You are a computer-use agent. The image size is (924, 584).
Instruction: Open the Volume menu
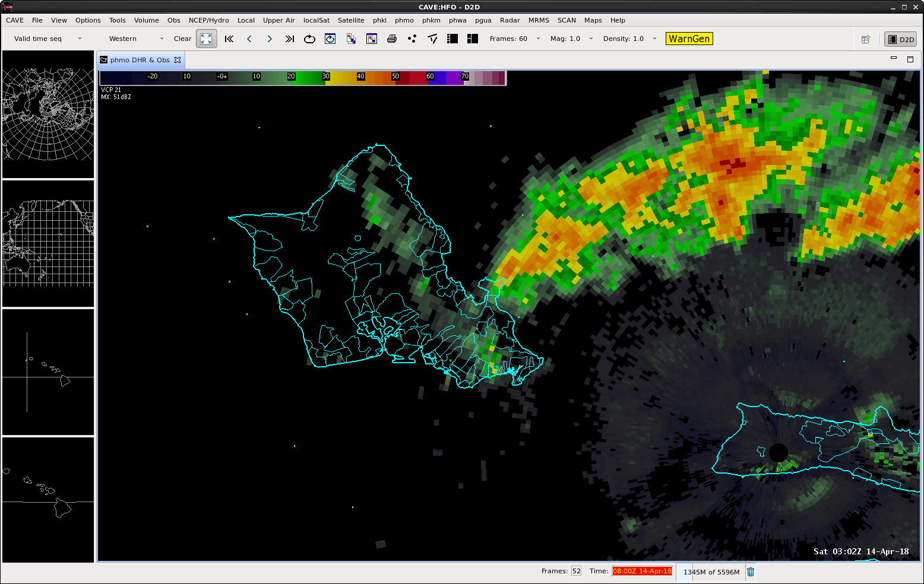[147, 20]
